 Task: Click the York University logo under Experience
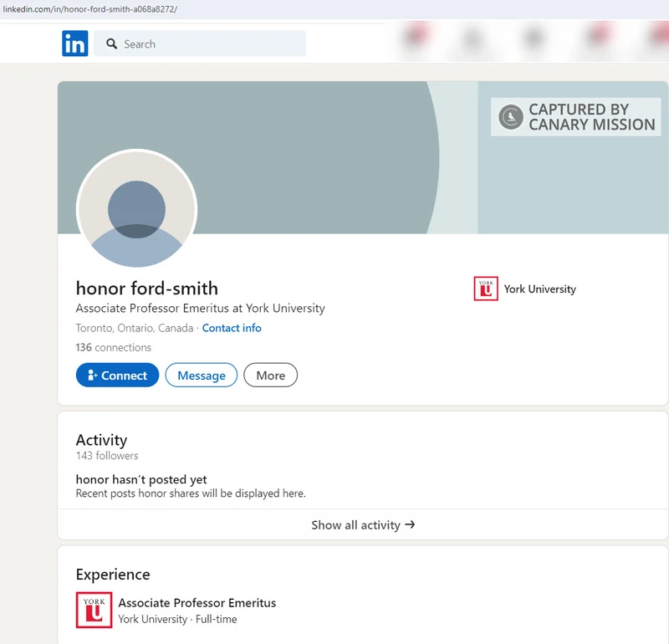(x=94, y=610)
